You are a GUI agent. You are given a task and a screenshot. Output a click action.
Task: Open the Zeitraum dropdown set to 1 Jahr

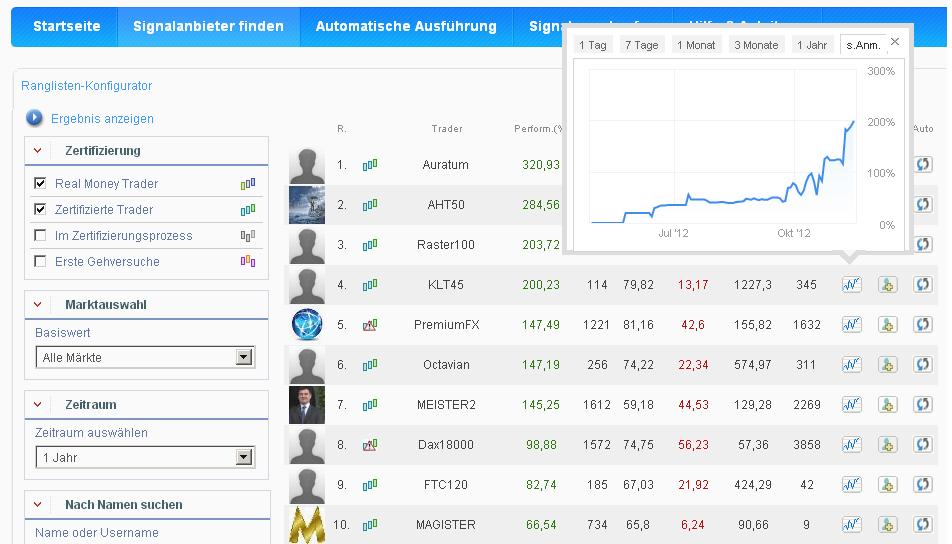click(x=243, y=457)
